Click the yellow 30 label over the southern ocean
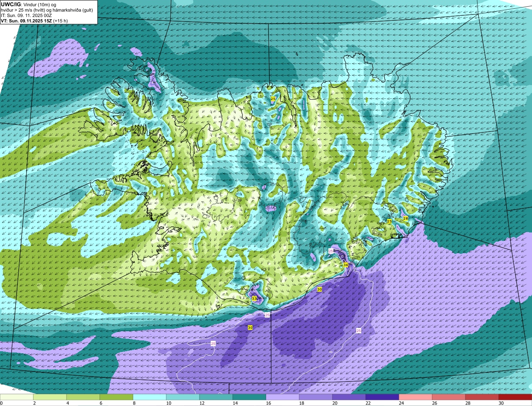 pyautogui.click(x=250, y=328)
